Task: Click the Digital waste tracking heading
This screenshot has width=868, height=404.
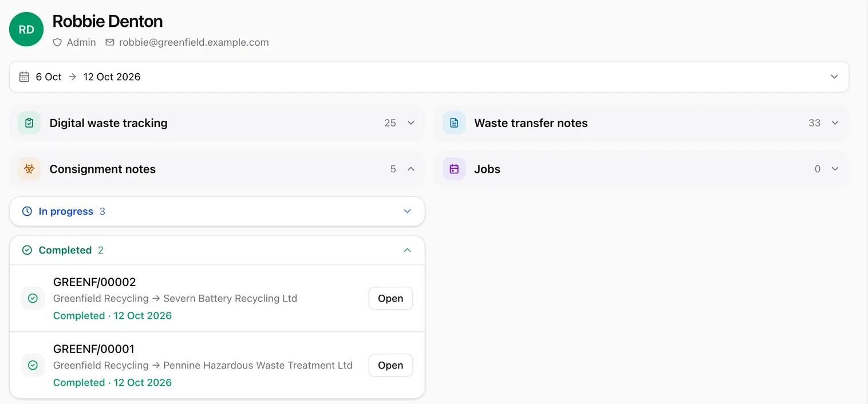Action: pyautogui.click(x=108, y=123)
